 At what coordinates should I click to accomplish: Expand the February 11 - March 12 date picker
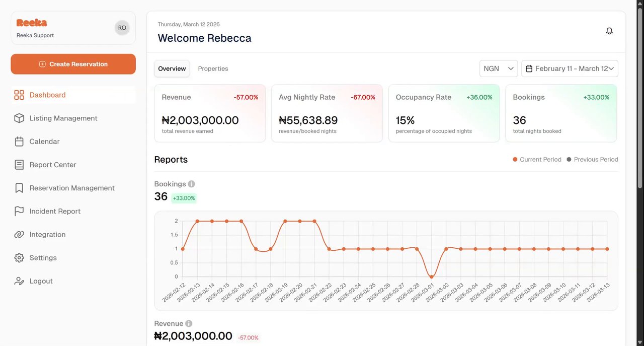[x=570, y=68]
